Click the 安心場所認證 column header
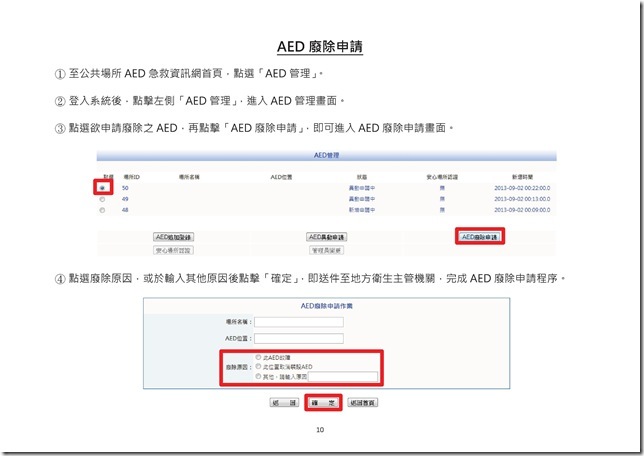This screenshot has width=644, height=456. [x=442, y=177]
